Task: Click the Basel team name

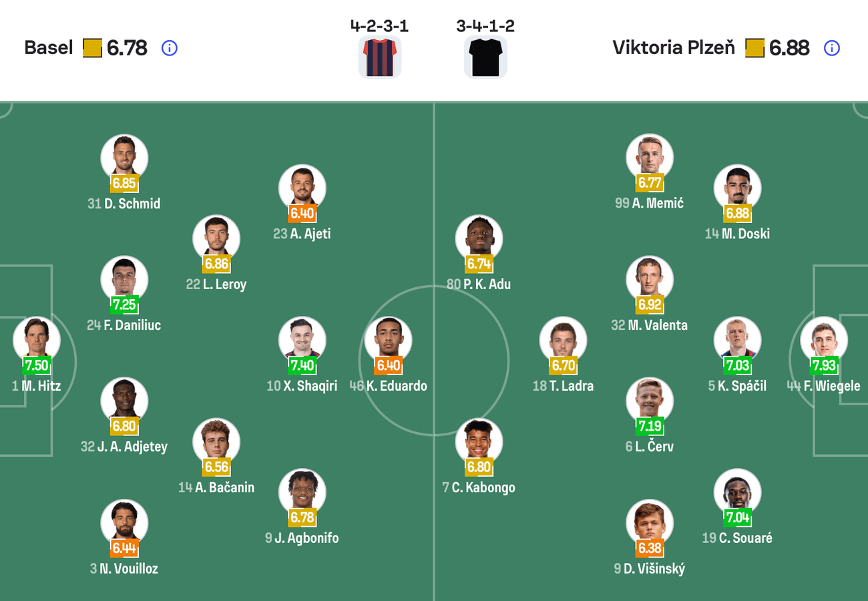Action: pyautogui.click(x=47, y=47)
